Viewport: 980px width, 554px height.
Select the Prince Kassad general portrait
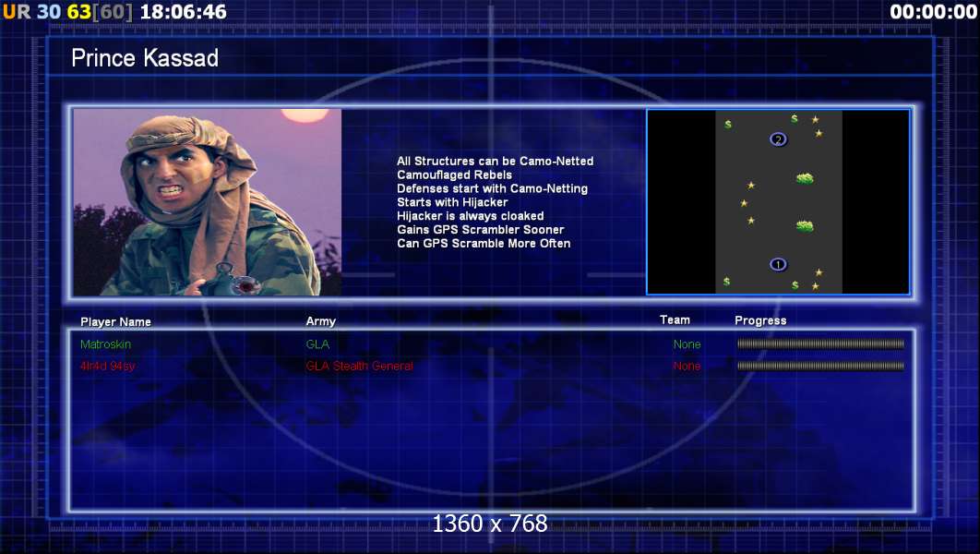pos(208,202)
